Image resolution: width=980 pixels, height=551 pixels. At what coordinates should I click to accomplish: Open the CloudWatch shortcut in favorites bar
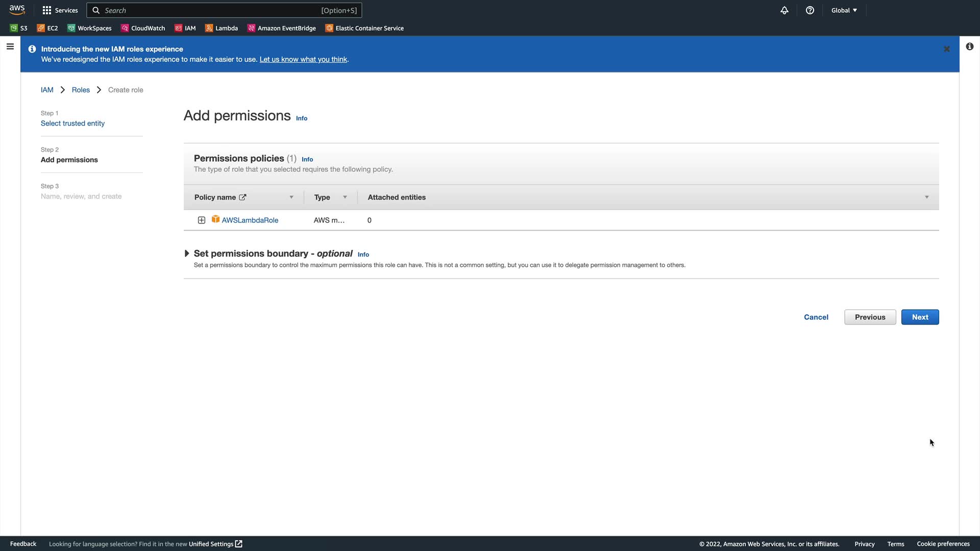pos(143,28)
